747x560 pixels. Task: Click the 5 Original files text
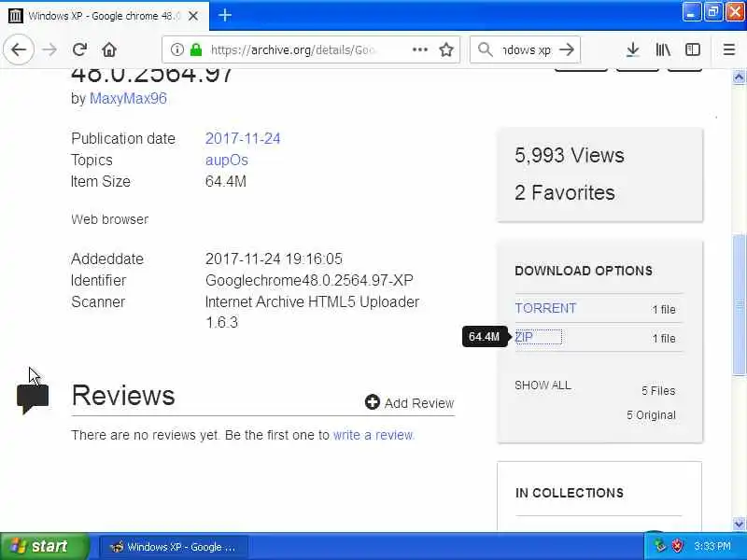click(x=651, y=415)
